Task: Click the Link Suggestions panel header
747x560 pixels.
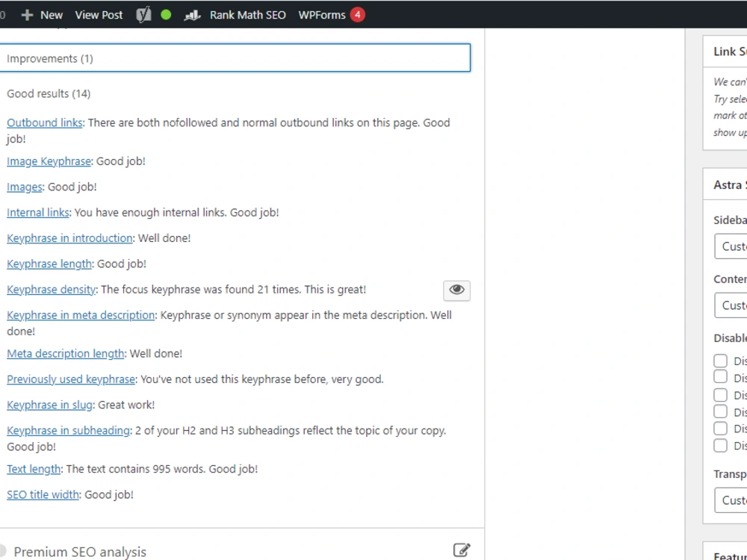Action: pos(725,52)
